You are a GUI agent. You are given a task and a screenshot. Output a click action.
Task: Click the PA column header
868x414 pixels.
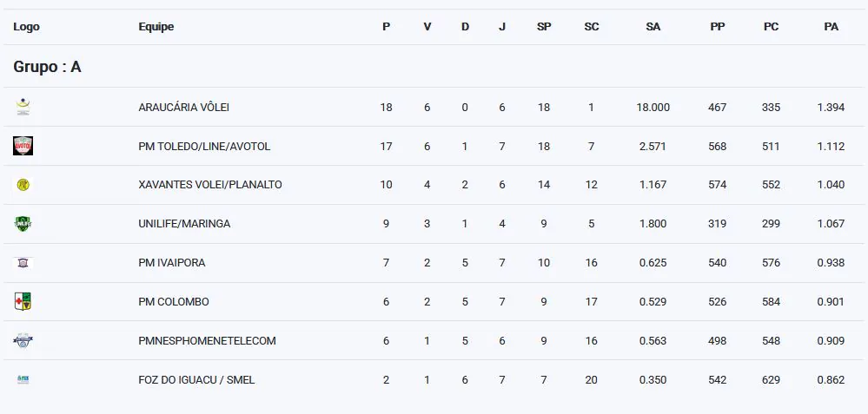[x=831, y=27]
